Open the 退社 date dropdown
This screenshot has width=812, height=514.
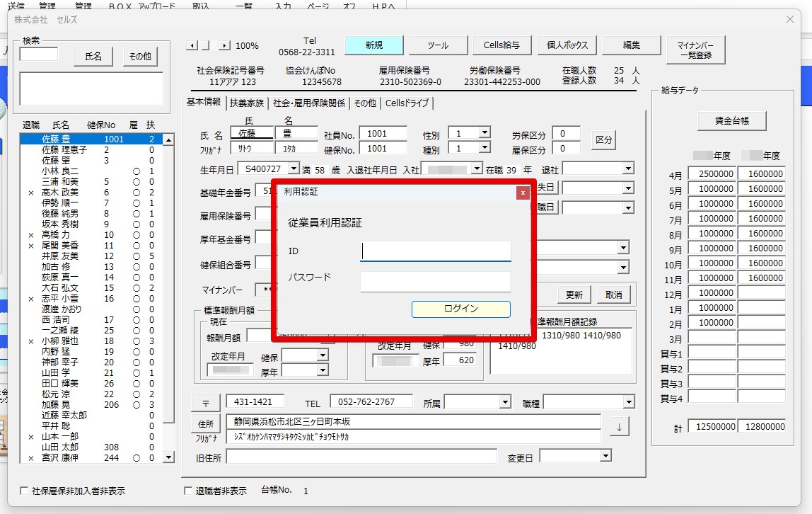pyautogui.click(x=628, y=169)
